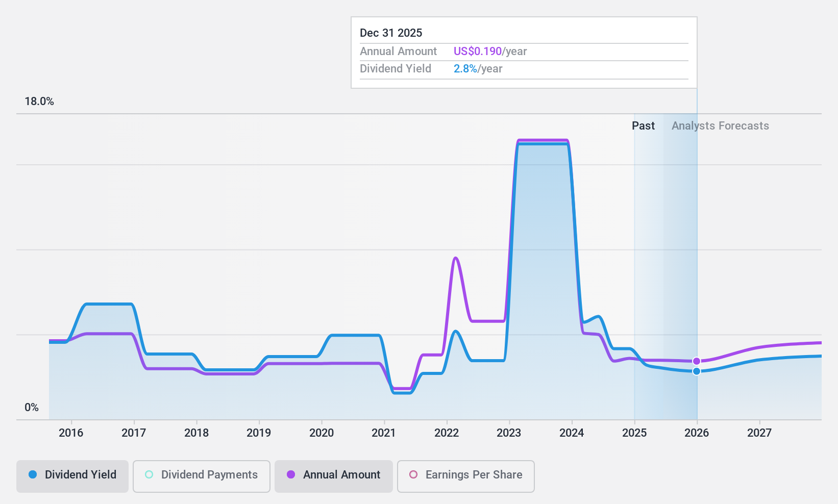Toggle the Dividend Payments series
The width and height of the screenshot is (838, 504).
[x=202, y=476]
